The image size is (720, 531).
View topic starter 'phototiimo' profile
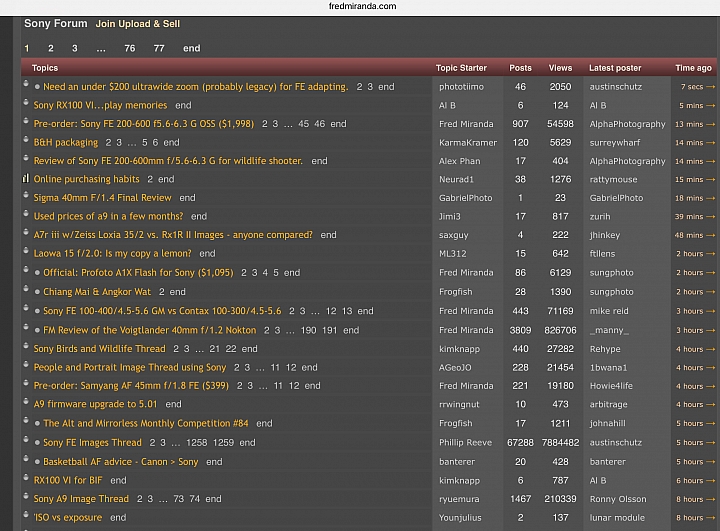pyautogui.click(x=461, y=87)
